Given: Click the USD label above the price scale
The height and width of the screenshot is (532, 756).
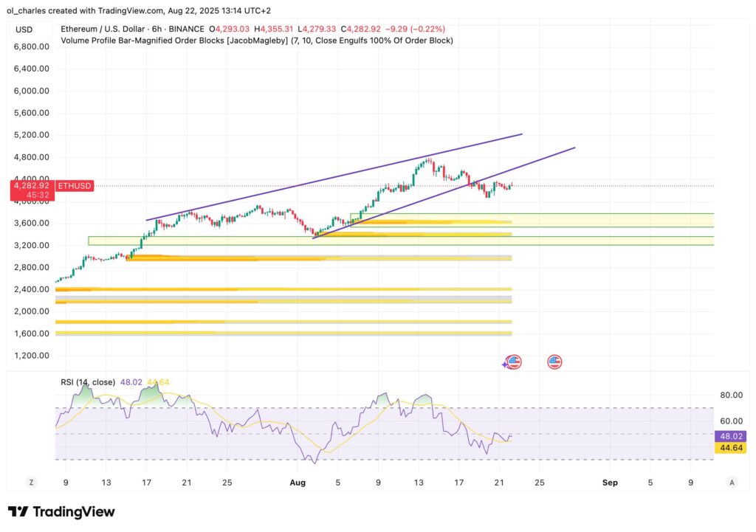Looking at the screenshot, I should (24, 30).
